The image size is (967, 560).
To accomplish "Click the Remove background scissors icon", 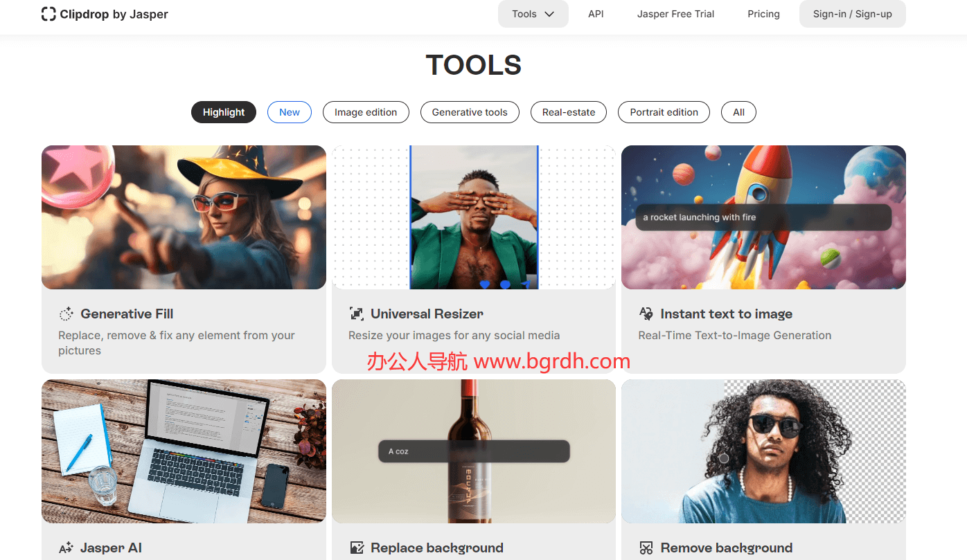I will pos(646,548).
